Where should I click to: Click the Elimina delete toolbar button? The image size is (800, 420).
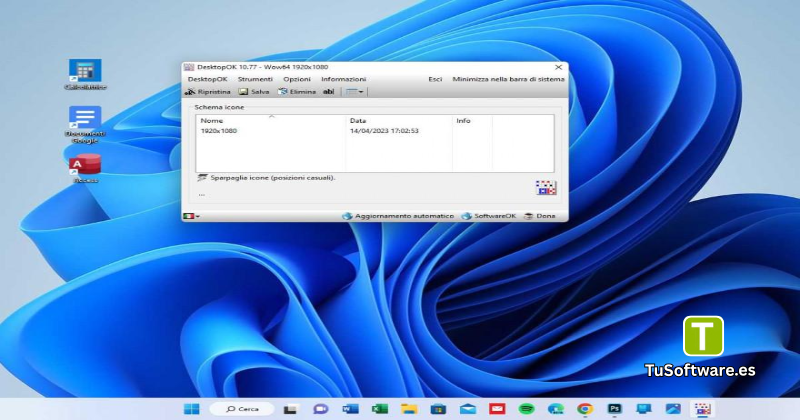pos(297,92)
